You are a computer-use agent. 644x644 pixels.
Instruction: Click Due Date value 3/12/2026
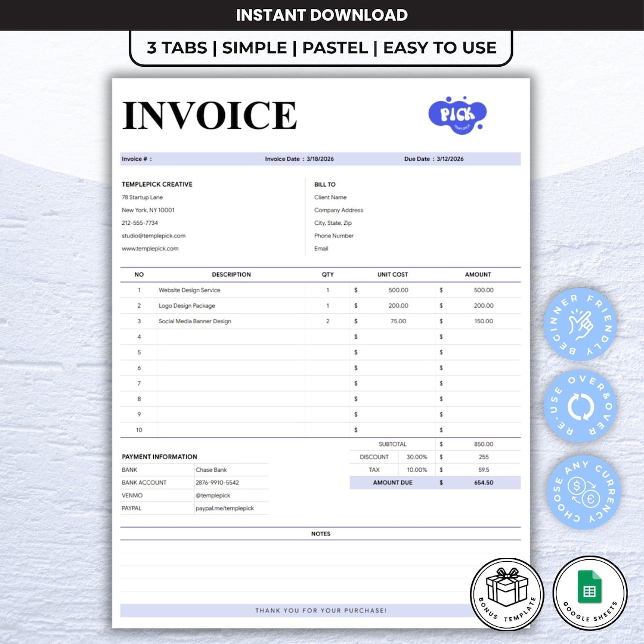(450, 159)
